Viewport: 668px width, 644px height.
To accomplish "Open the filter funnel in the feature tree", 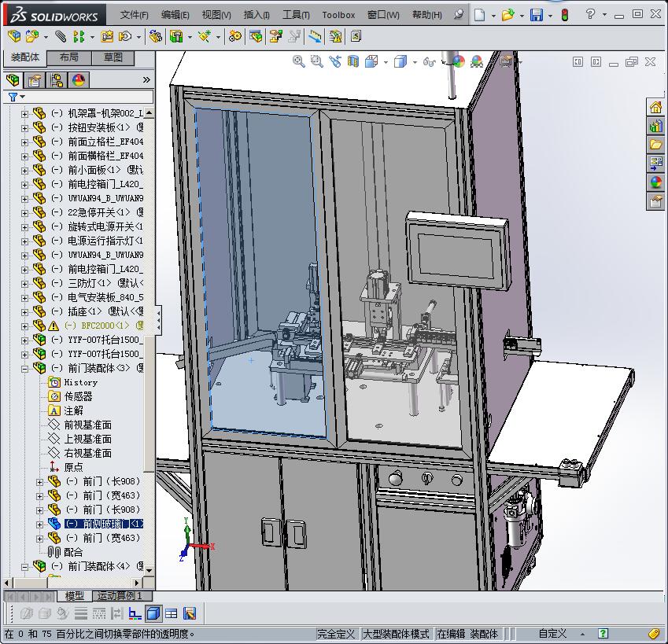I will pyautogui.click(x=13, y=97).
